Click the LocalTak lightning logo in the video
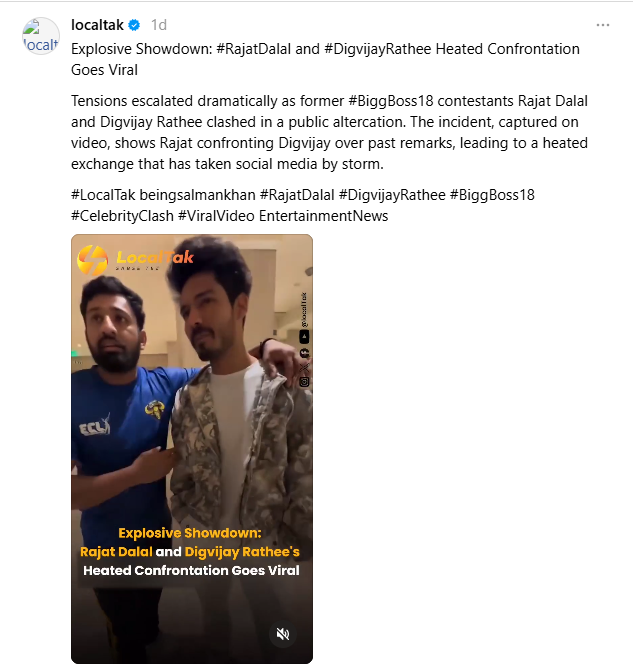This screenshot has width=633, height=665. point(92,260)
